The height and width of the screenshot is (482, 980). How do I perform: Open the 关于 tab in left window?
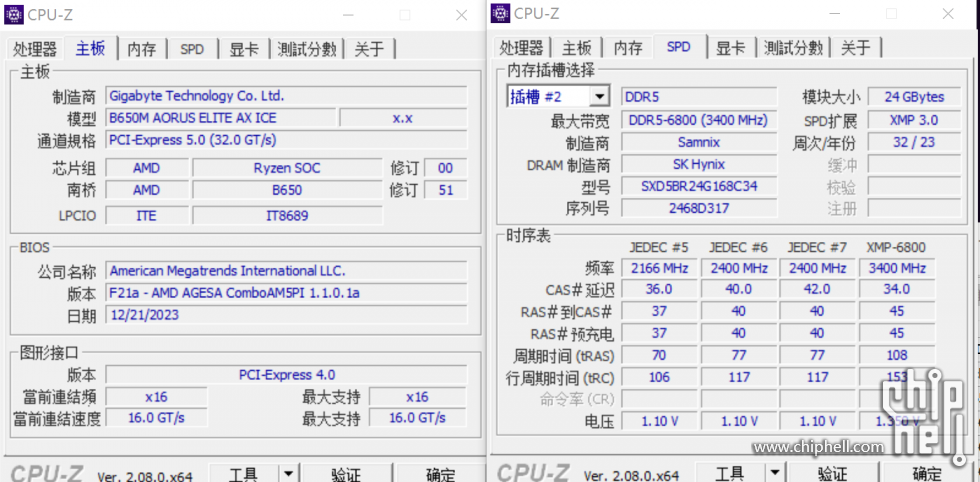369,49
